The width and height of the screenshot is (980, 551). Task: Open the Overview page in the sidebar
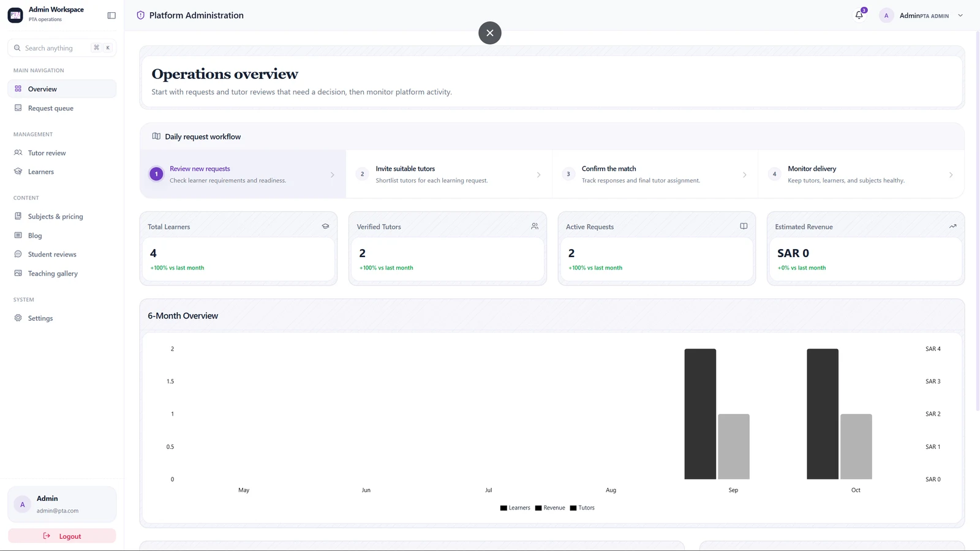[x=62, y=89]
